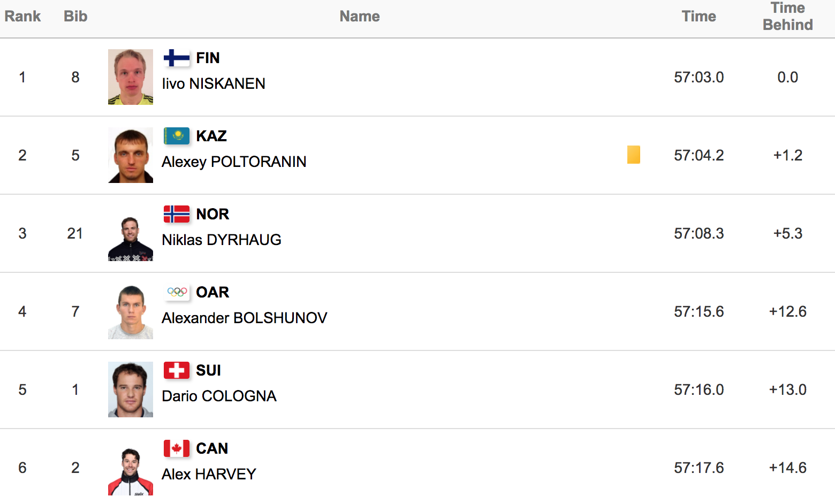Open Dario COLOGNA's athlete photo

(131, 390)
